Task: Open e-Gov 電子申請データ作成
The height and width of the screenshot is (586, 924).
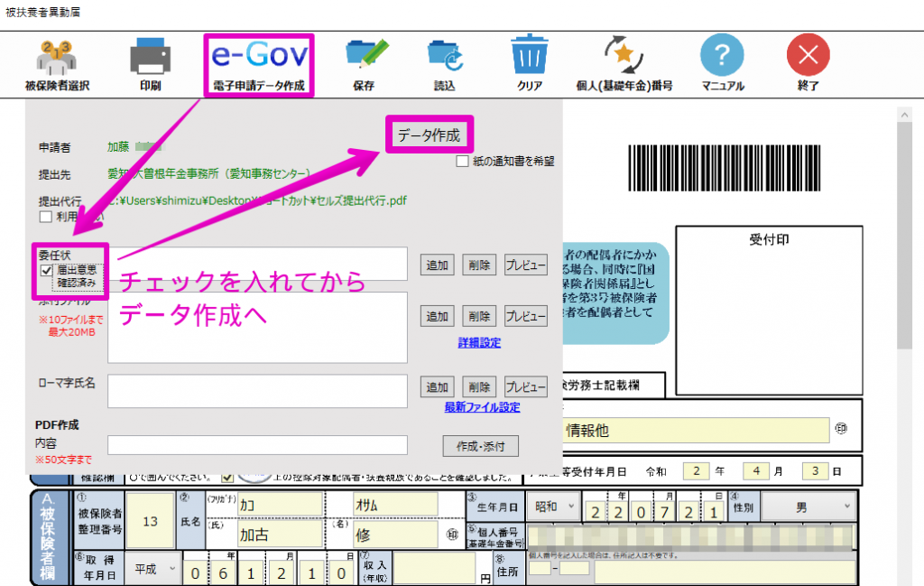Action: coord(259,65)
